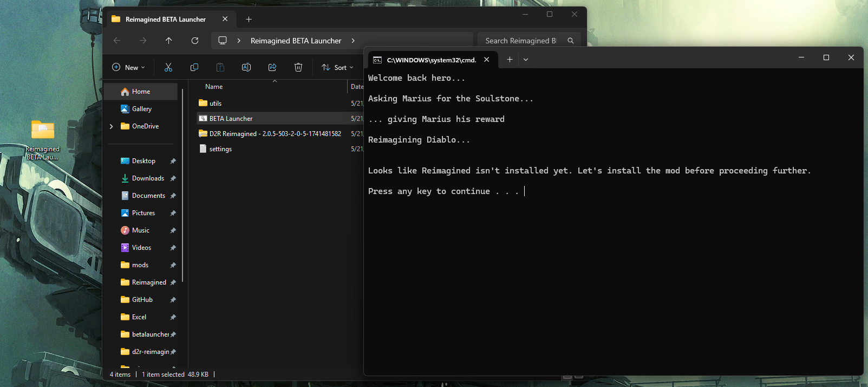This screenshot has width=868, height=387.
Task: Navigate up one folder level arrow
Action: point(169,41)
